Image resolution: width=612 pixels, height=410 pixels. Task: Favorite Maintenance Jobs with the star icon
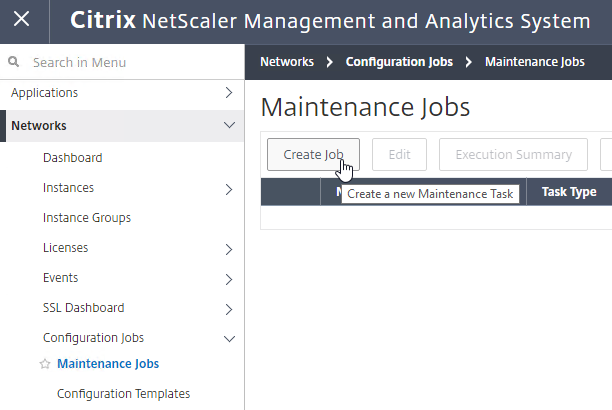pyautogui.click(x=45, y=364)
